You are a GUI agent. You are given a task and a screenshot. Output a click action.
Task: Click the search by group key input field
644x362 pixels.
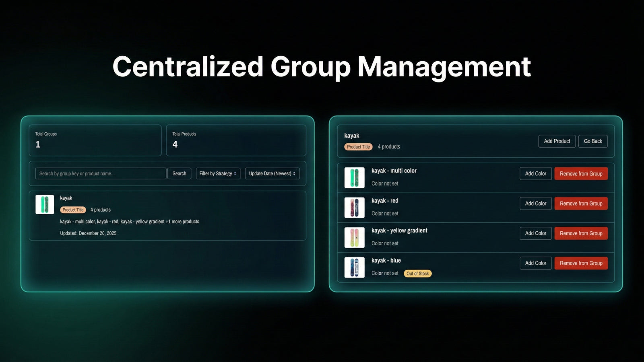point(99,173)
